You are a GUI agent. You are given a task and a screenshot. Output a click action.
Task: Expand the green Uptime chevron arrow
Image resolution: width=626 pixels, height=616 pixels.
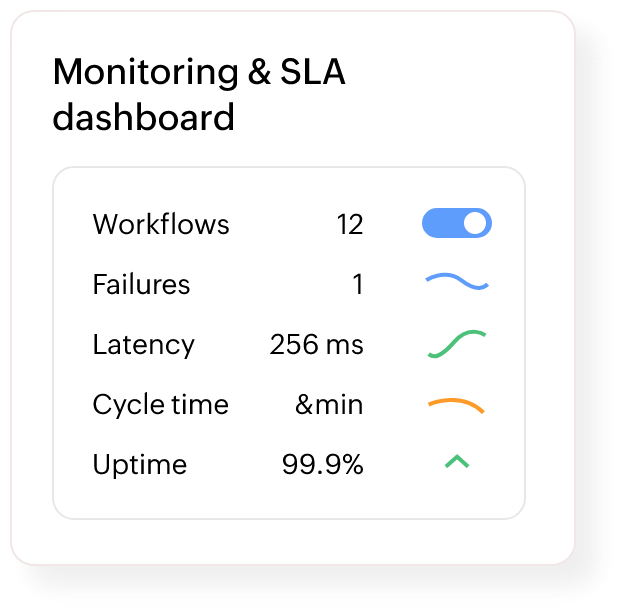(x=457, y=462)
